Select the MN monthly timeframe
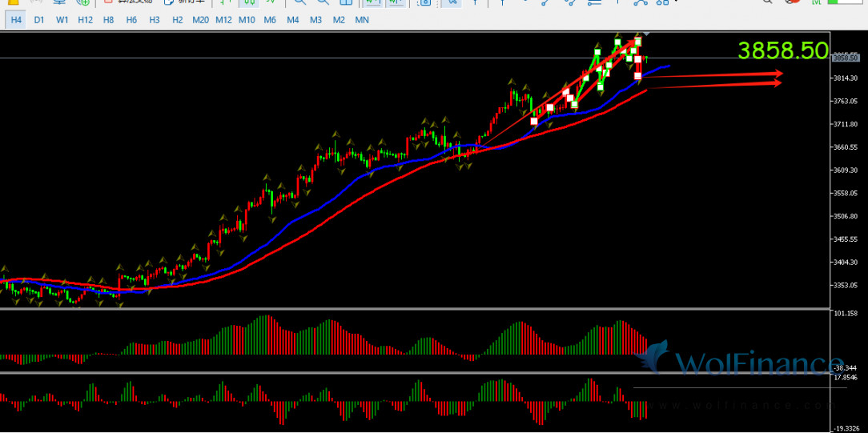868x433 pixels. 362,19
